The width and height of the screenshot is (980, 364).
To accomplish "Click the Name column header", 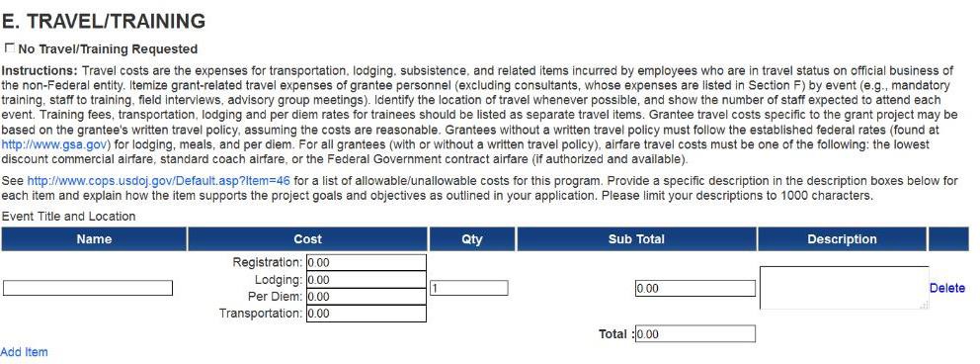I will tap(94, 239).
